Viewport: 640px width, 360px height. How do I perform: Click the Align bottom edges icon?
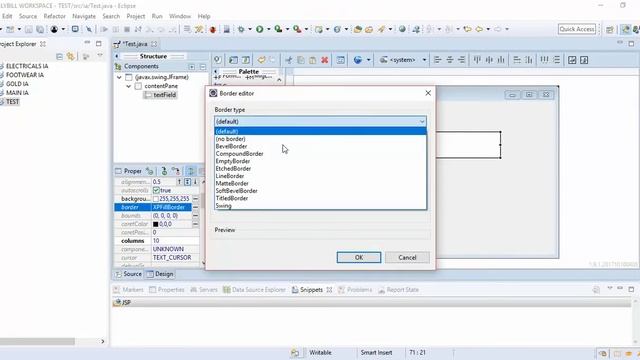[x=501, y=60]
